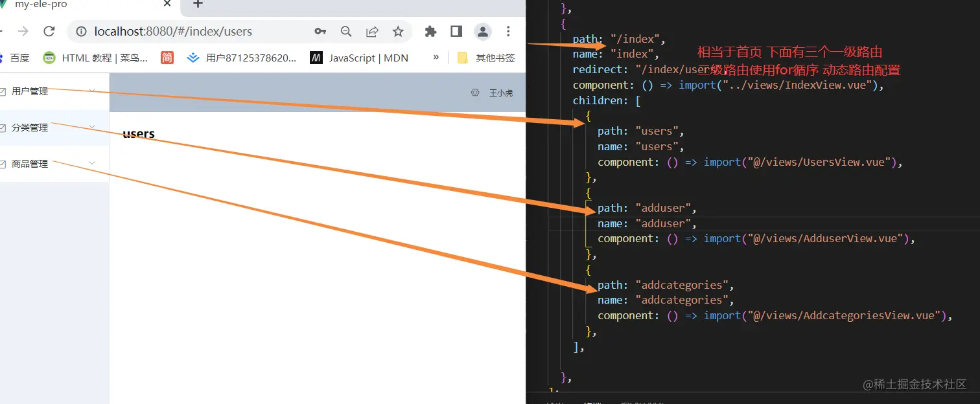Open a new browser tab
The width and height of the screenshot is (980, 404).
[x=198, y=4]
